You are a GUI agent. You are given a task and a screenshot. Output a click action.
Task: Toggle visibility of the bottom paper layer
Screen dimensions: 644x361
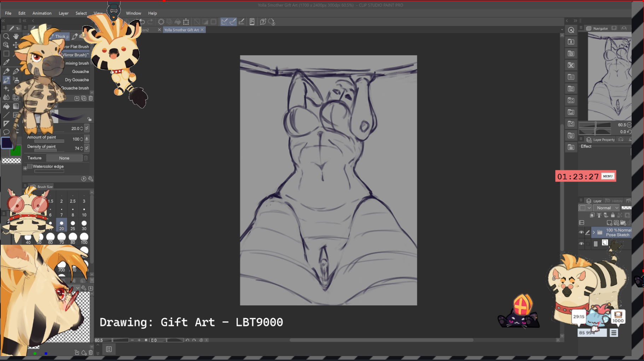click(581, 244)
